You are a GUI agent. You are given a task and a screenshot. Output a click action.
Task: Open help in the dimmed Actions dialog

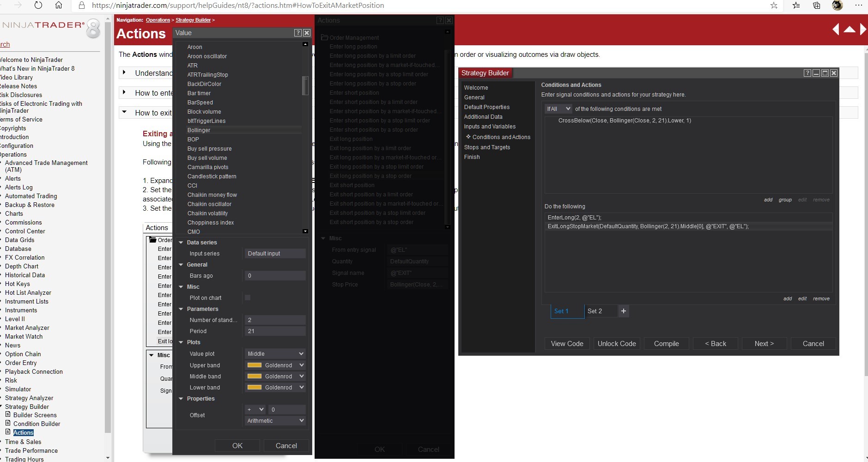[x=440, y=20]
